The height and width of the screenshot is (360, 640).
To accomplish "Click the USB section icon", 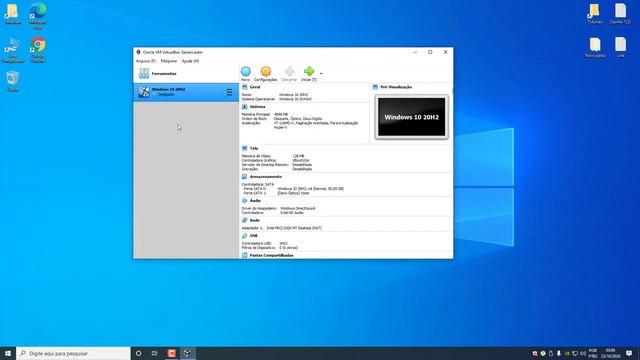I will point(244,236).
